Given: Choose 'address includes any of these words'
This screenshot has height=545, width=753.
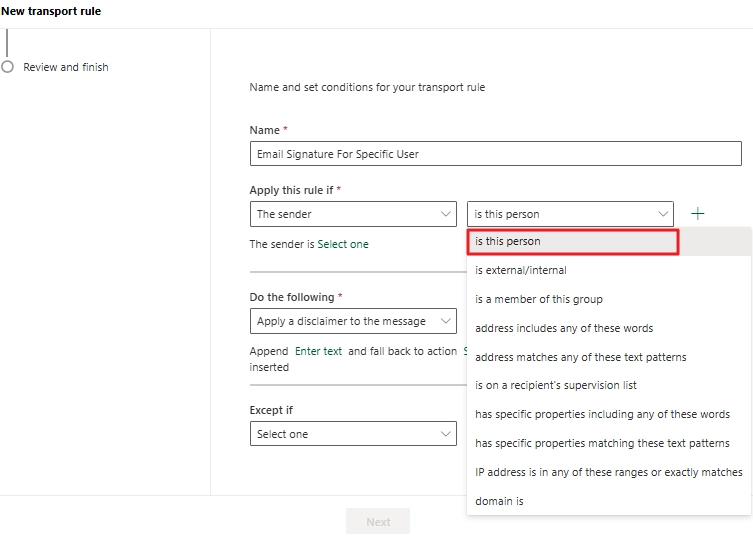Looking at the screenshot, I should tap(609, 328).
